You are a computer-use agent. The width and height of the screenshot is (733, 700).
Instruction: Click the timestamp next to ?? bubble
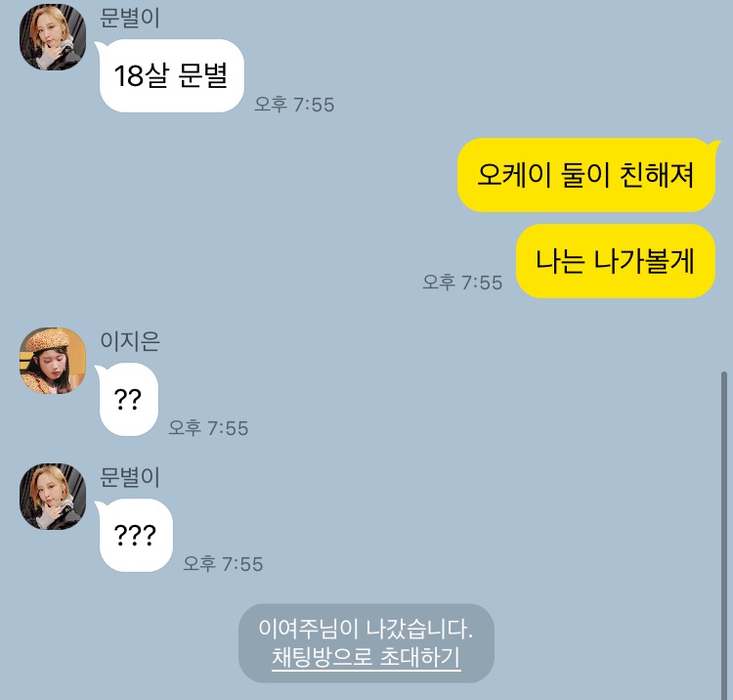tap(208, 428)
